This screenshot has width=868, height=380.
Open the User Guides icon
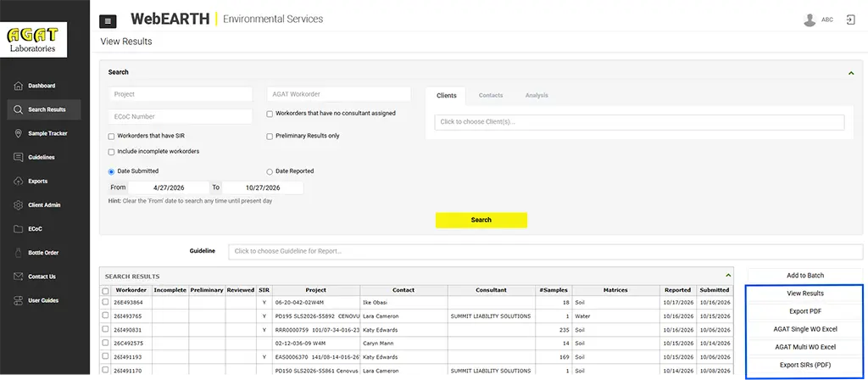[19, 300]
